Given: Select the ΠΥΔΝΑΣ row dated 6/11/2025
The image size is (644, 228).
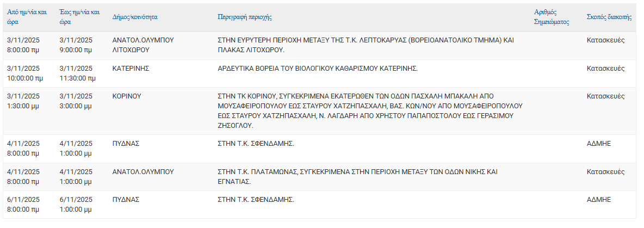Looking at the screenshot, I should [x=126, y=200].
